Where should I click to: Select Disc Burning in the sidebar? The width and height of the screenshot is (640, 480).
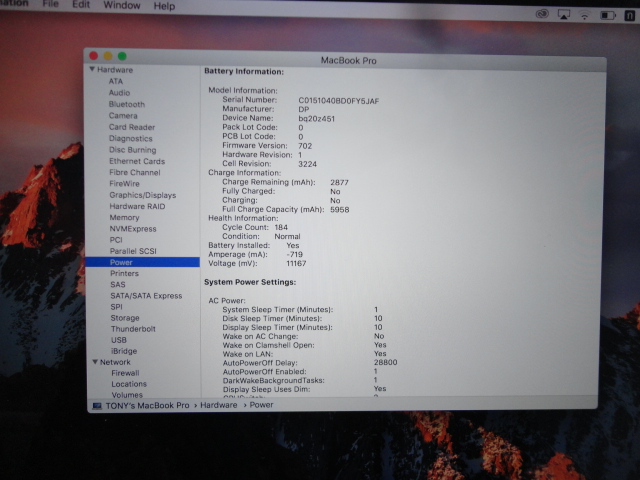(133, 150)
